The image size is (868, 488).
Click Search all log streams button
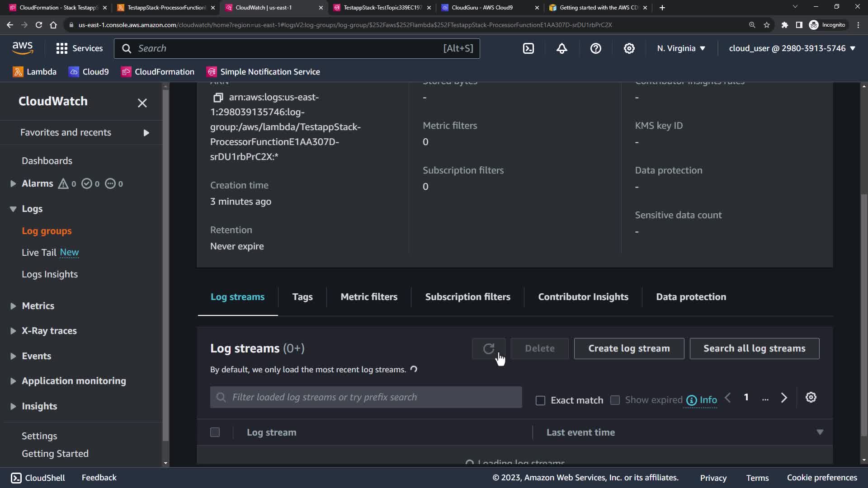[x=754, y=348]
